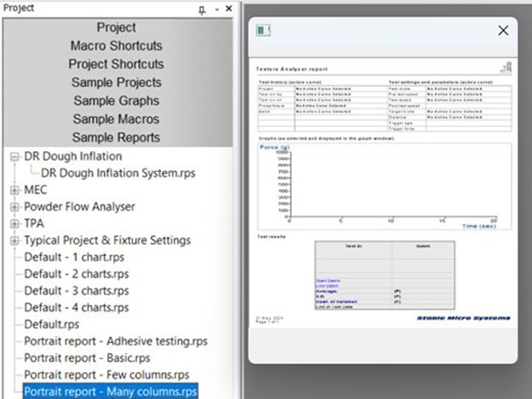
Task: Select Default - 1 chart.rps
Action: pyautogui.click(x=74, y=257)
